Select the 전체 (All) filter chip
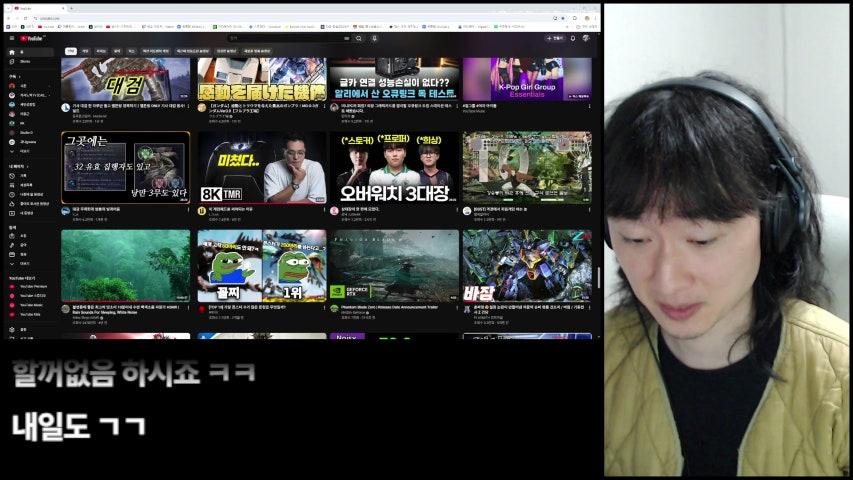 coord(71,51)
